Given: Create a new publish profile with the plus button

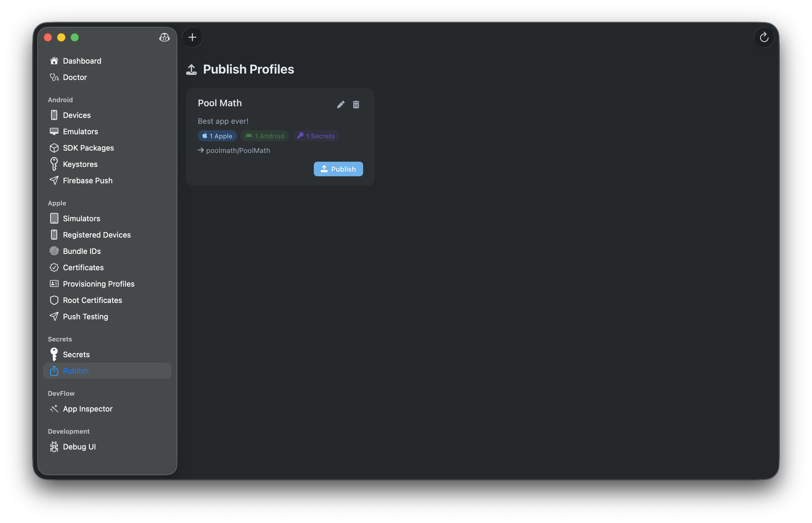Looking at the screenshot, I should point(192,37).
